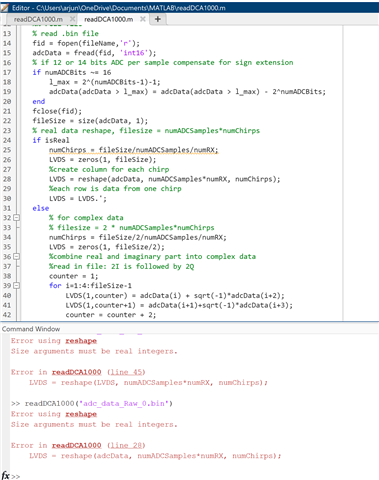Collapse the code fold at line 32
This screenshot has width=379, height=480.
(x=16, y=218)
